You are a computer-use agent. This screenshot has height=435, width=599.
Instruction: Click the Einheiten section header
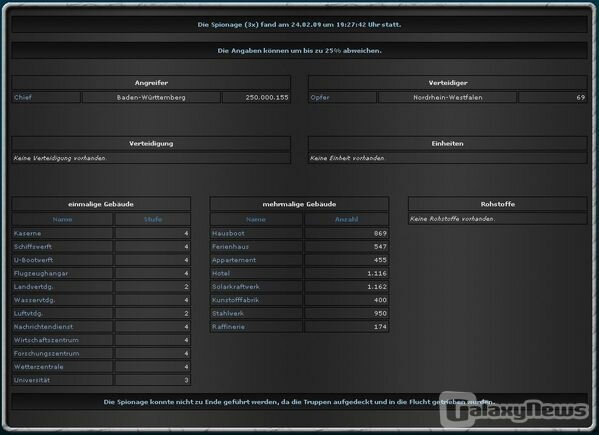(x=448, y=144)
